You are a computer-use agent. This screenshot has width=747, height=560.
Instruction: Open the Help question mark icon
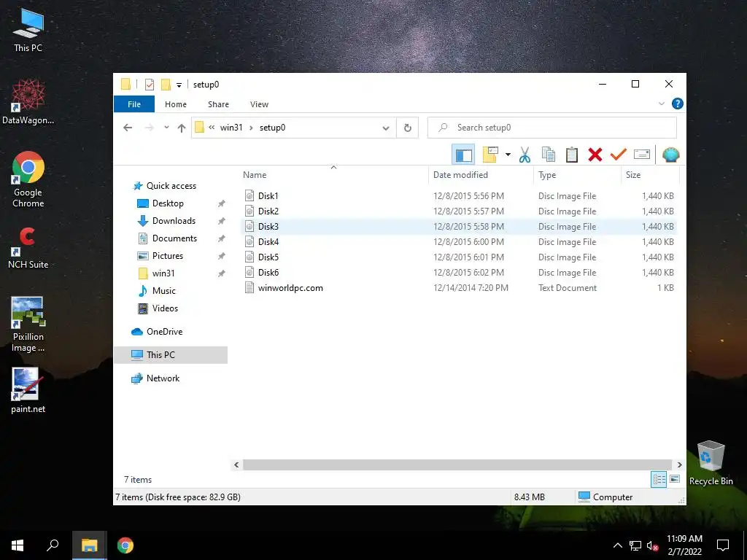point(677,104)
